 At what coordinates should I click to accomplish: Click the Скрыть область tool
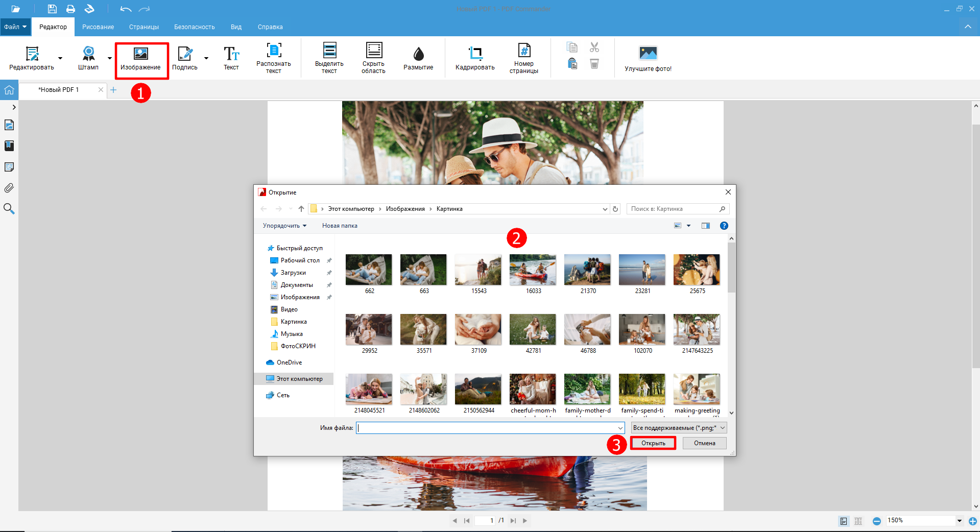pyautogui.click(x=373, y=58)
